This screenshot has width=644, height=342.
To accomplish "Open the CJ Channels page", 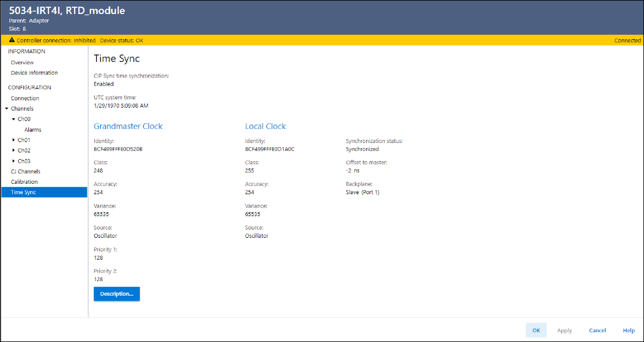I will point(26,172).
